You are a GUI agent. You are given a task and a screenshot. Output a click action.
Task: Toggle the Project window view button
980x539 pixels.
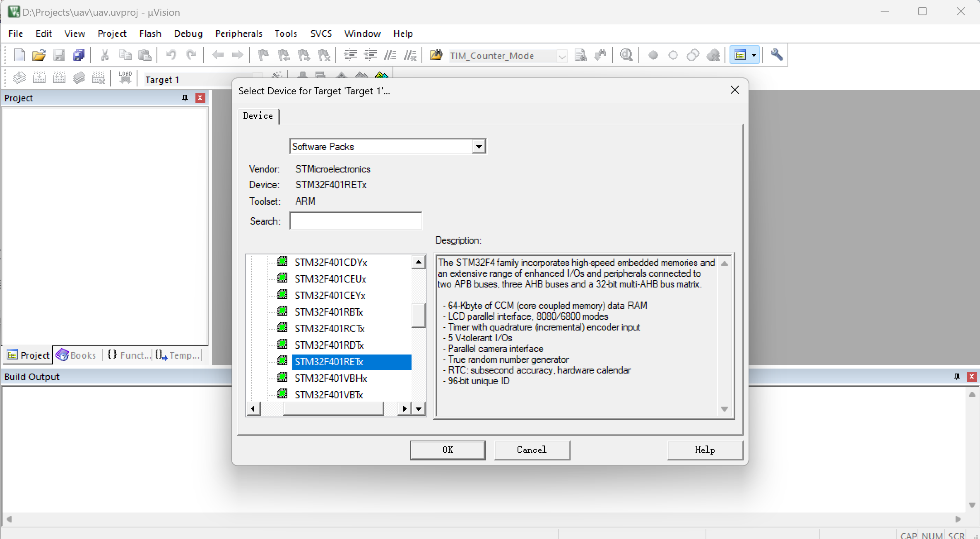pyautogui.click(x=740, y=55)
